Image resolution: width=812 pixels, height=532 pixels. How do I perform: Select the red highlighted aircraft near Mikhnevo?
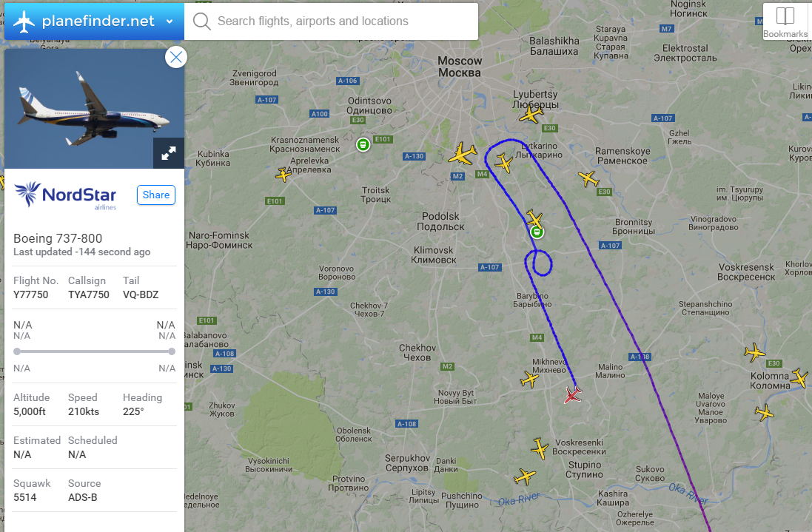[572, 395]
